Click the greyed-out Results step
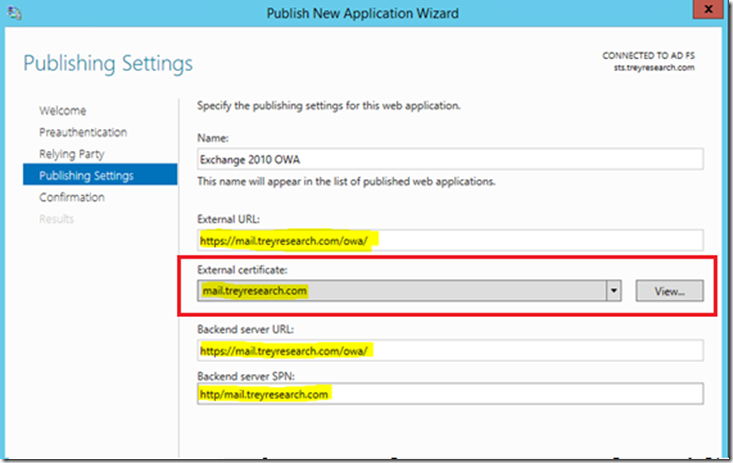The height and width of the screenshot is (463, 733). point(57,219)
